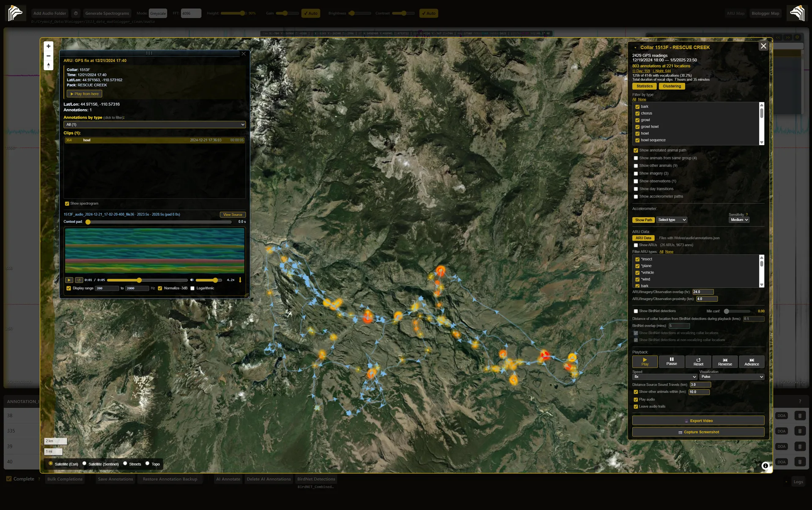Pause the collar path playback
Image resolution: width=812 pixels, height=510 pixels.
point(672,362)
